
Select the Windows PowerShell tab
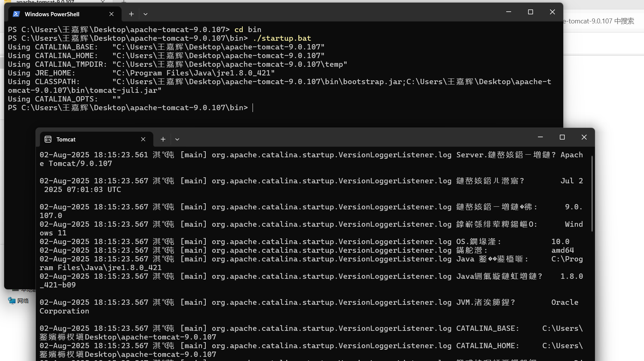(65, 14)
